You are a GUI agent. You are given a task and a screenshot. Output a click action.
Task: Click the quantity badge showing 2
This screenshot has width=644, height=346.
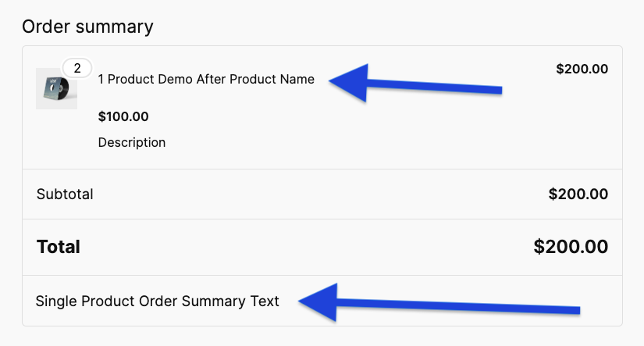click(x=76, y=68)
